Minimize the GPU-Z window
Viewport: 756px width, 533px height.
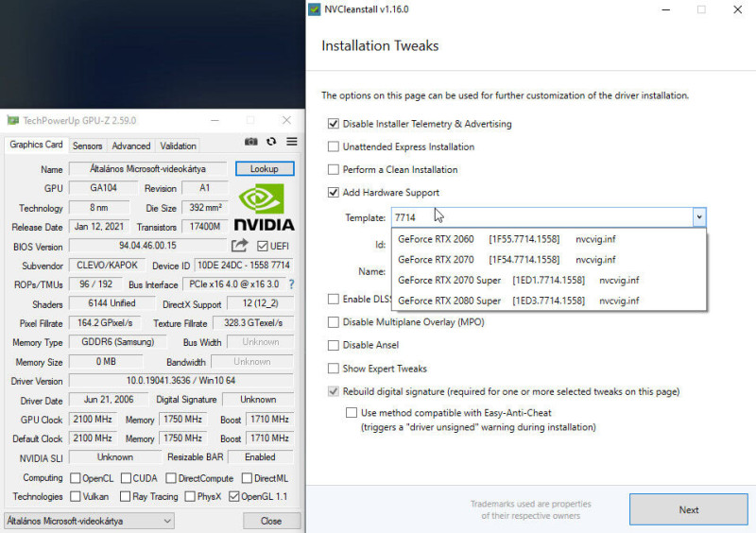[215, 120]
